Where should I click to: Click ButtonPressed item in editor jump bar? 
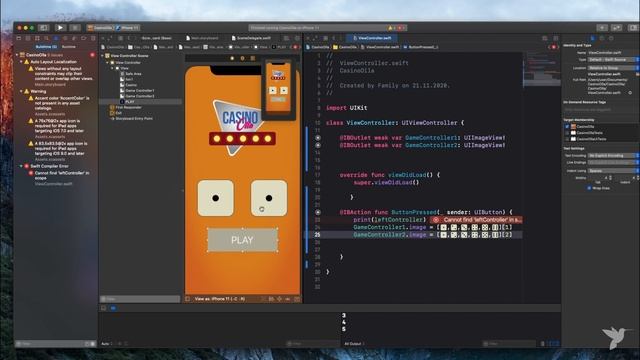(x=420, y=47)
